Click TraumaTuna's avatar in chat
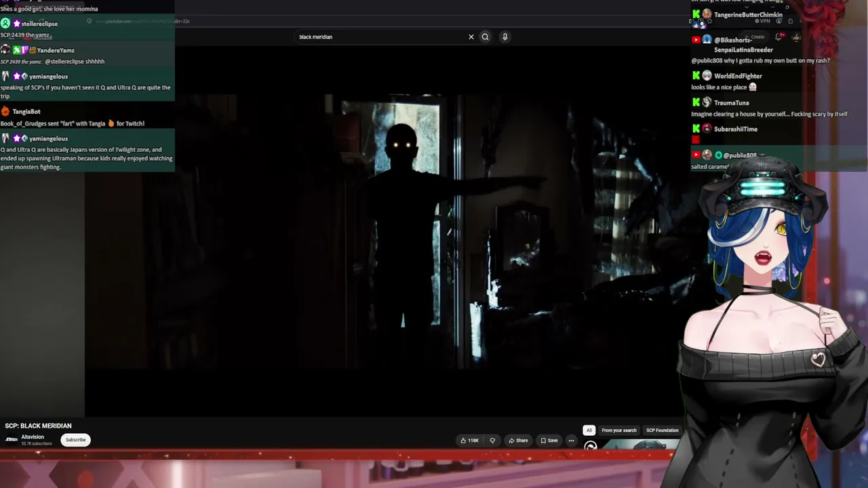This screenshot has height=488, width=868. 707,102
